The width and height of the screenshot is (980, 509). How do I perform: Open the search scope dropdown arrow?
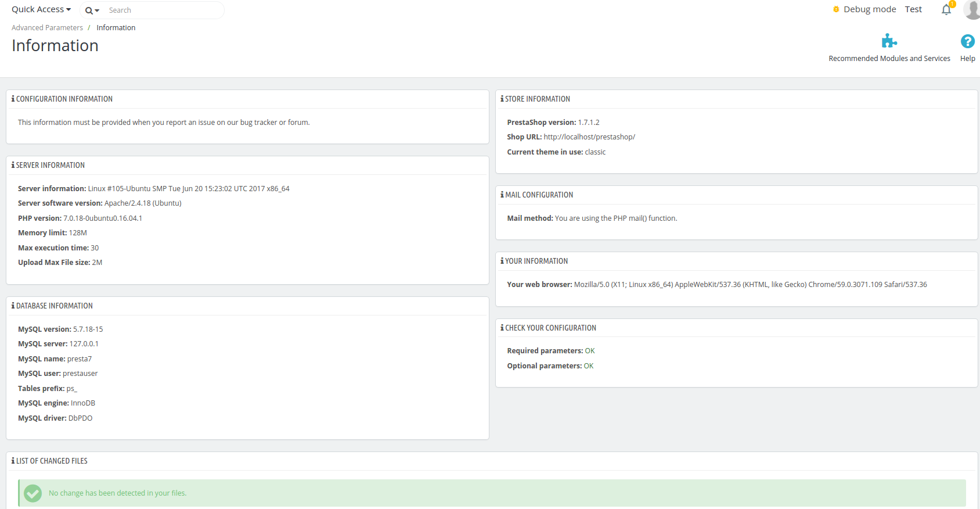click(97, 10)
